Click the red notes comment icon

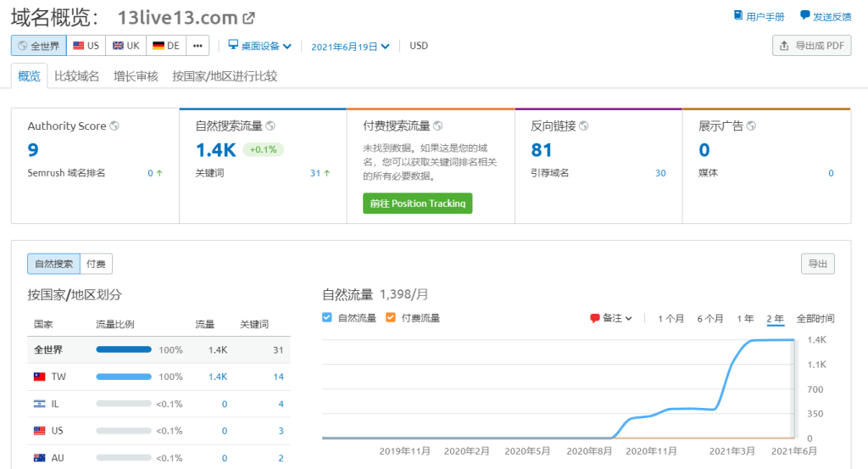coord(594,318)
